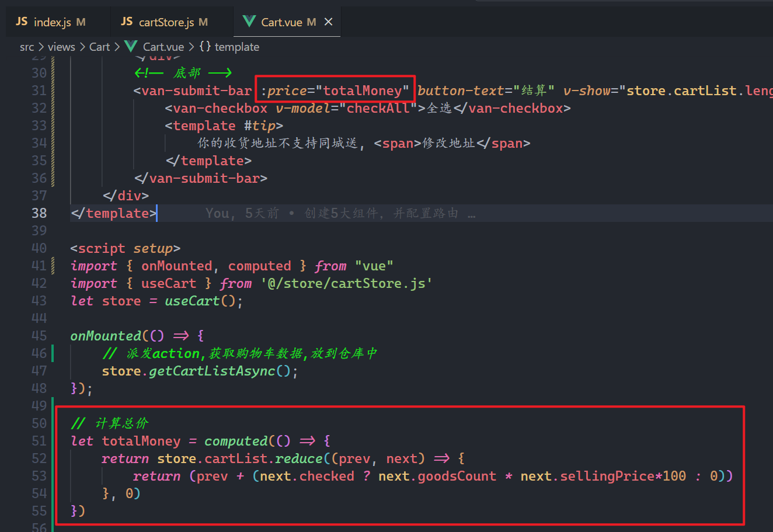773x532 pixels.
Task: Click the 'goodsCount' property
Action: [457, 476]
